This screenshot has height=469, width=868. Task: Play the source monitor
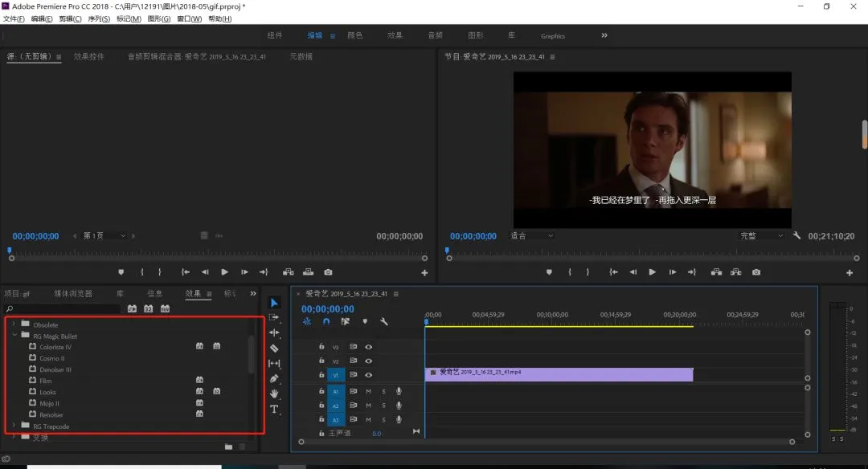pyautogui.click(x=224, y=272)
